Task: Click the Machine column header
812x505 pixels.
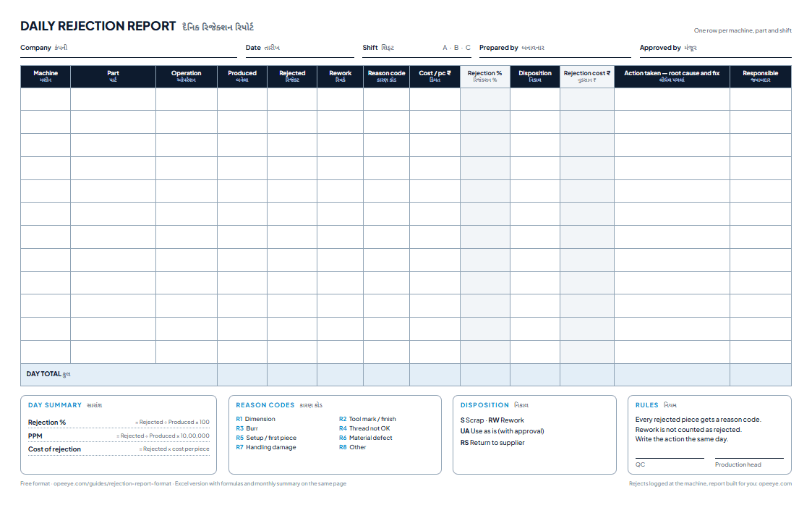Action: [46, 77]
